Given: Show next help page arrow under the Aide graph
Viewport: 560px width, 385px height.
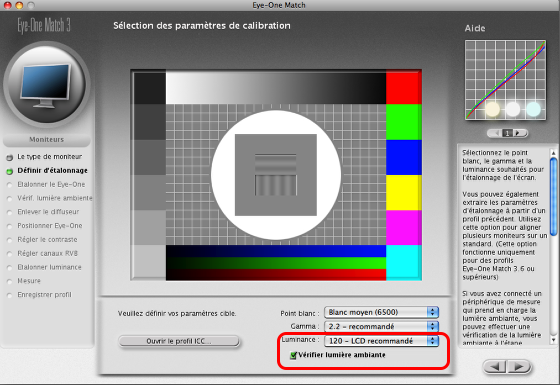Looking at the screenshot, I should click(519, 133).
